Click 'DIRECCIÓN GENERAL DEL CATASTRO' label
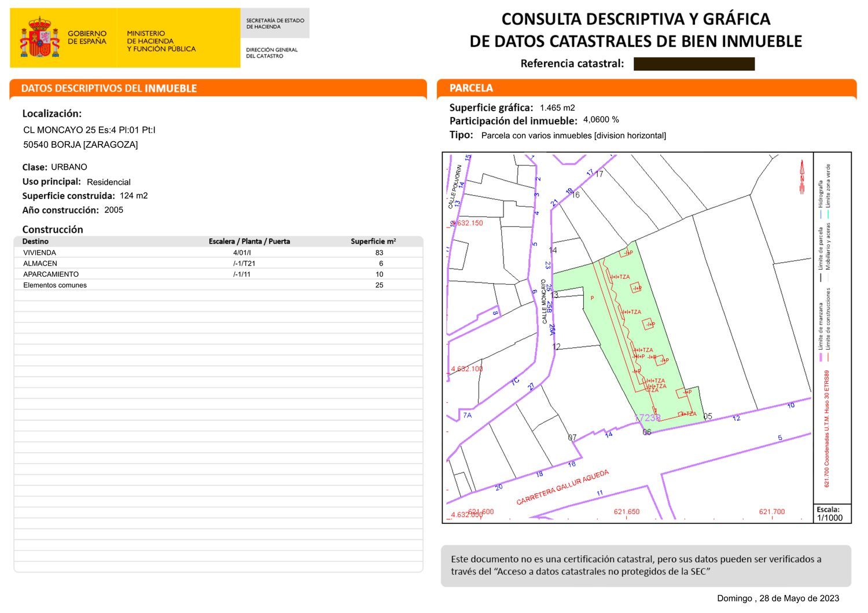 click(271, 53)
